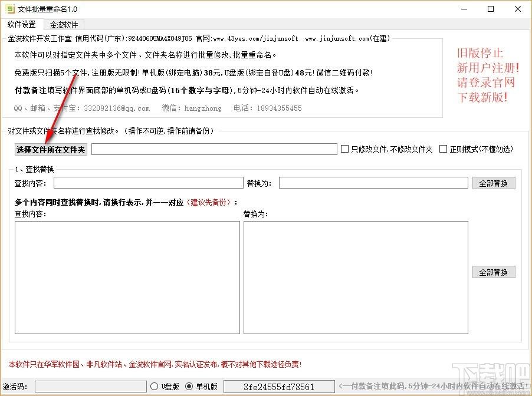Open the 金浚软件 tab
The height and width of the screenshot is (396, 532).
(x=64, y=25)
